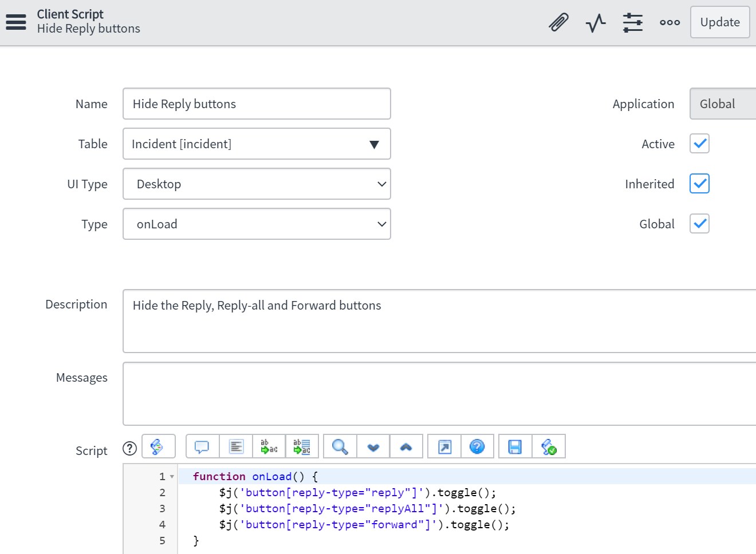
Task: Toggle syntax editor icon in script toolbar
Action: 158,446
